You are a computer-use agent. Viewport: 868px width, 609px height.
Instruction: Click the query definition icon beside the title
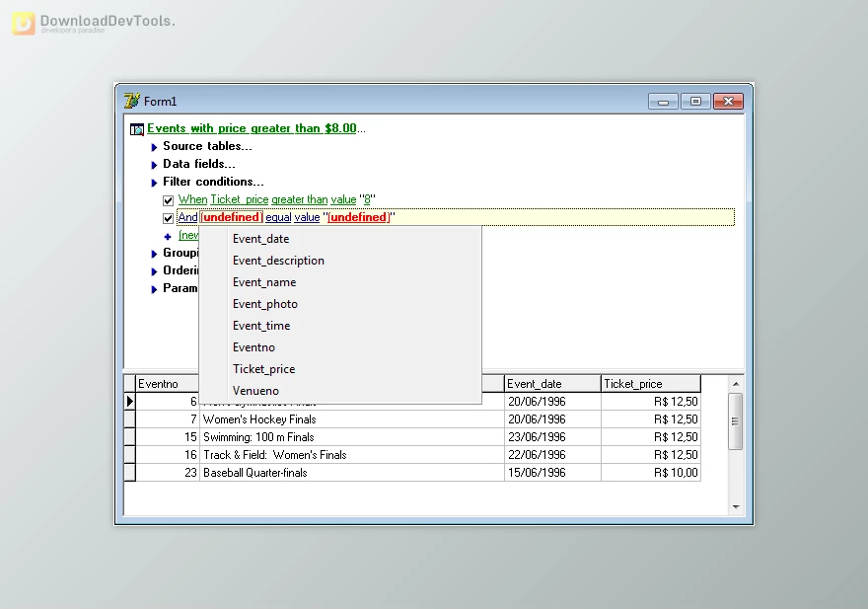136,128
